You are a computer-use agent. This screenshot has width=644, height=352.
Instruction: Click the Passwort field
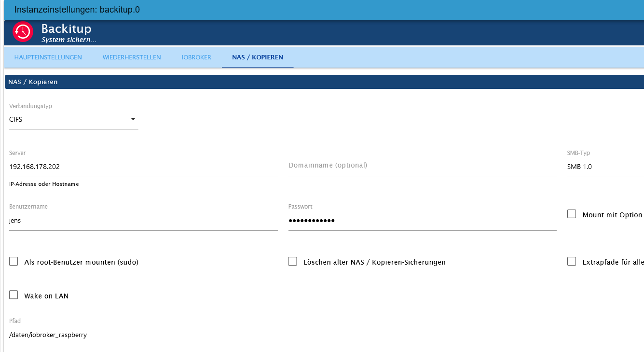[x=423, y=221]
